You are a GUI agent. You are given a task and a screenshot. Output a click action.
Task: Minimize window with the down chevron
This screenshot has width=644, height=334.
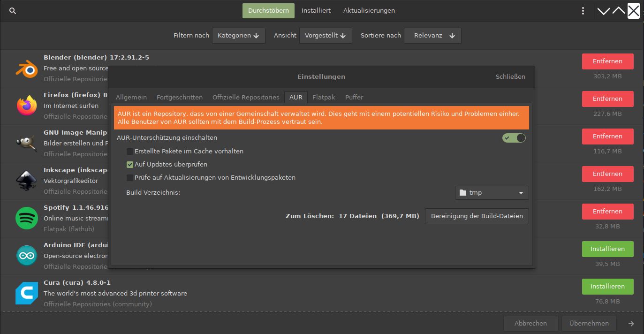[x=604, y=11]
